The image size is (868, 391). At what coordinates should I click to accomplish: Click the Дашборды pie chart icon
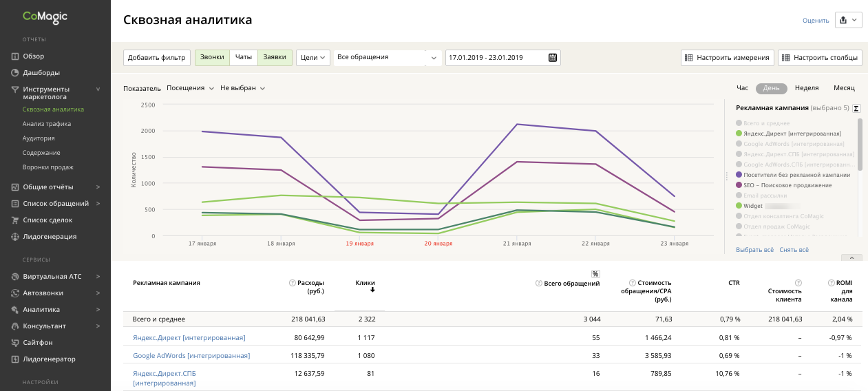(15, 72)
